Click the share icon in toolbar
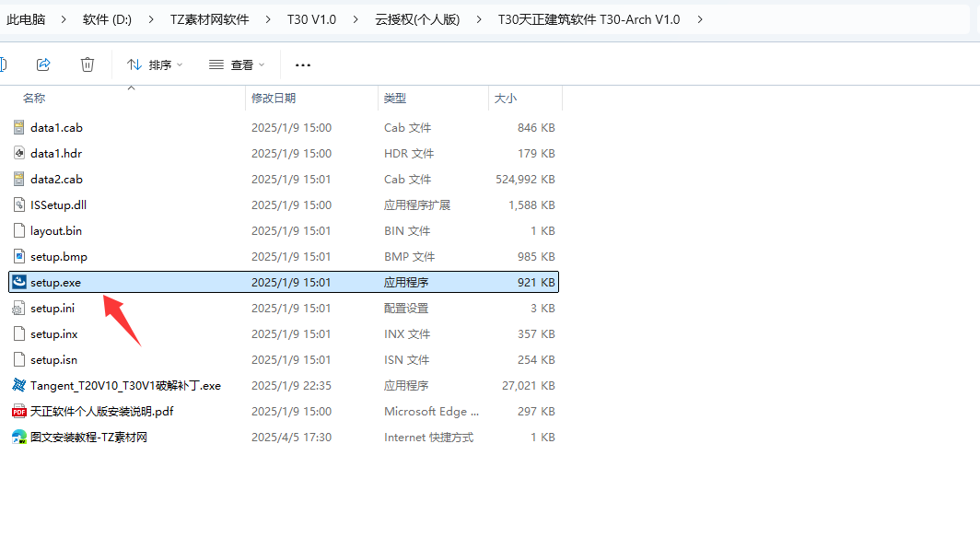This screenshot has height=549, width=980. (x=43, y=64)
